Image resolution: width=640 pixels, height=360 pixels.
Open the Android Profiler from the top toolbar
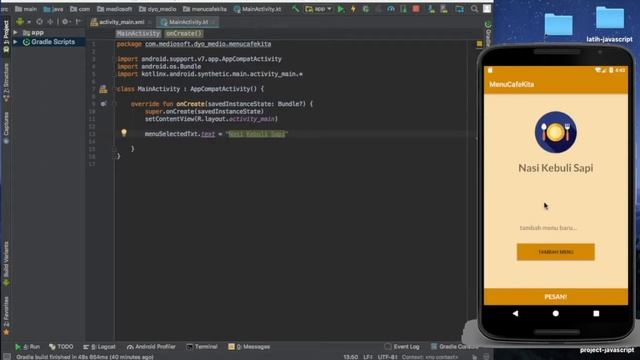(x=391, y=9)
